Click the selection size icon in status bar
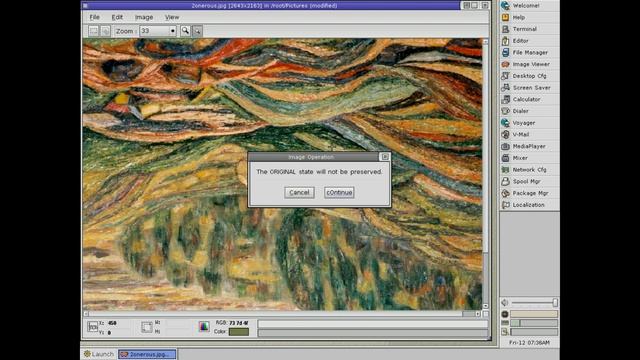 pyautogui.click(x=147, y=327)
